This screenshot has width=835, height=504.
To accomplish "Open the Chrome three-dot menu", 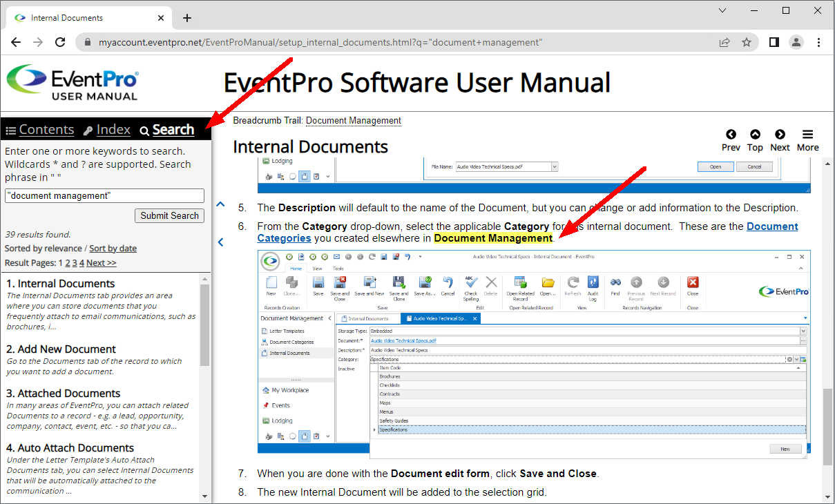I will [x=819, y=42].
